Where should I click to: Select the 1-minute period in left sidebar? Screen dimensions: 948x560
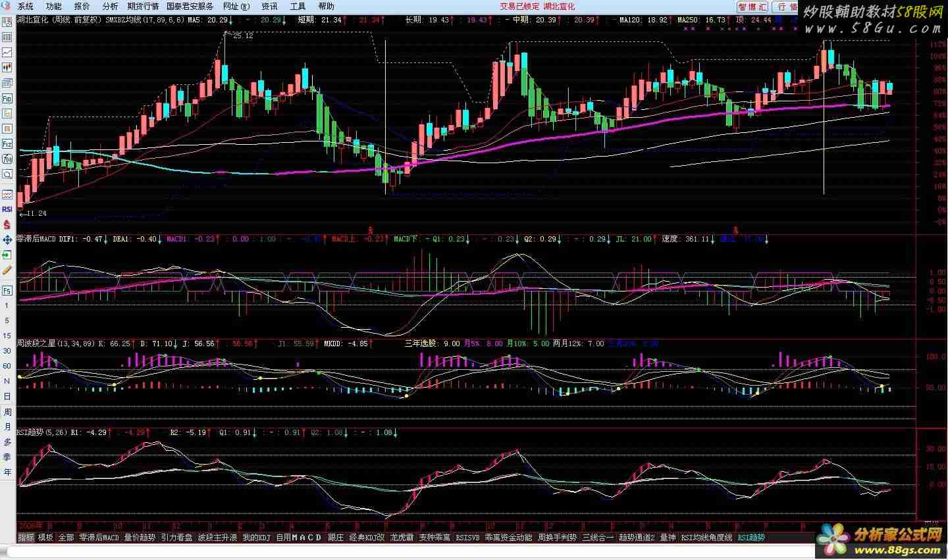click(x=7, y=306)
